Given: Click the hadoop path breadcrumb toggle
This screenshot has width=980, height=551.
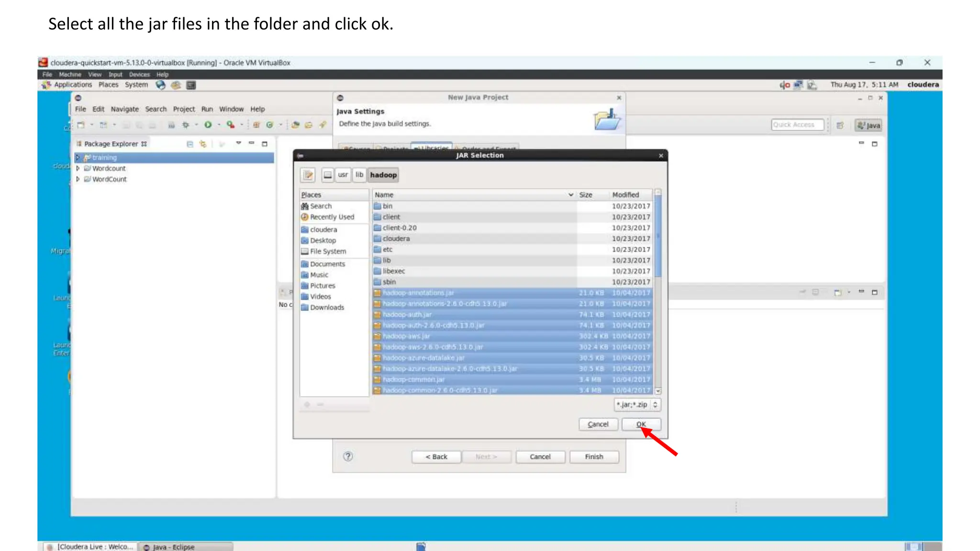Looking at the screenshot, I should tap(383, 175).
